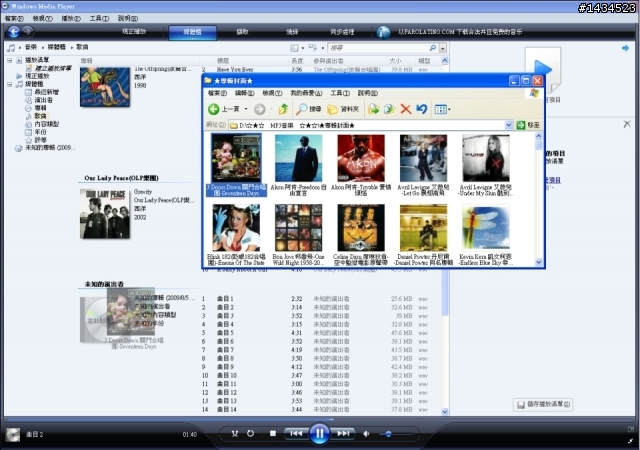Click the online store info icon
The width and height of the screenshot is (640, 450).
[x=383, y=32]
